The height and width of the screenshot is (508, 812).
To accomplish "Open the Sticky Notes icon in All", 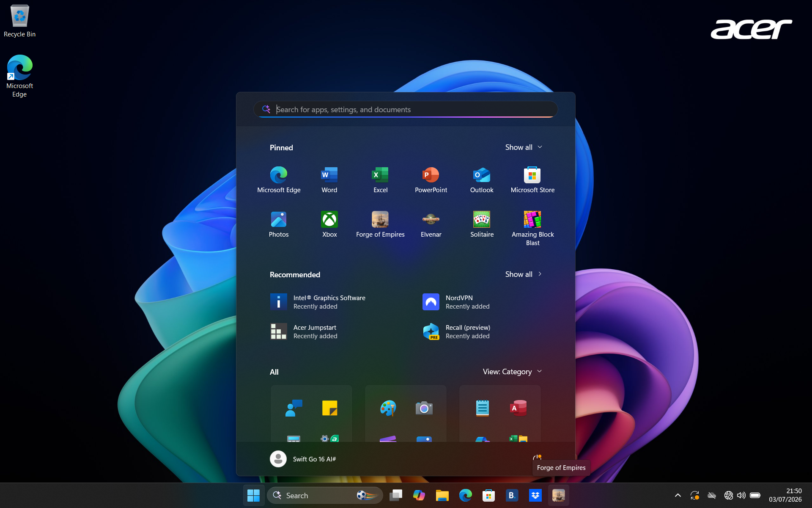I will (329, 408).
